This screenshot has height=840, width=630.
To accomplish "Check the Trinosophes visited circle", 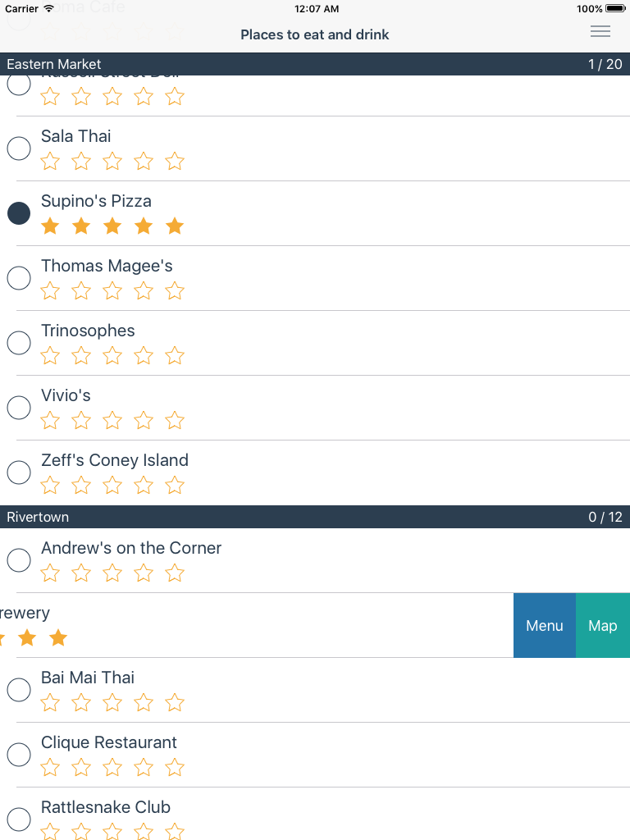I will point(19,343).
